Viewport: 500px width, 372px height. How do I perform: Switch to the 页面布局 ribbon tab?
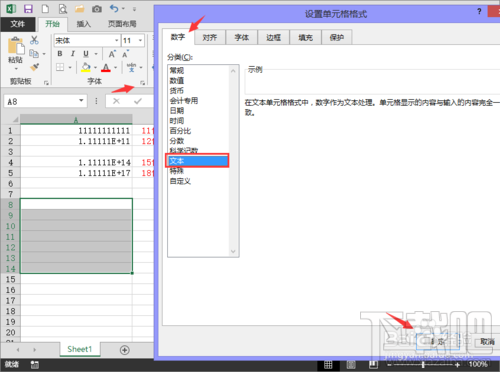click(122, 24)
